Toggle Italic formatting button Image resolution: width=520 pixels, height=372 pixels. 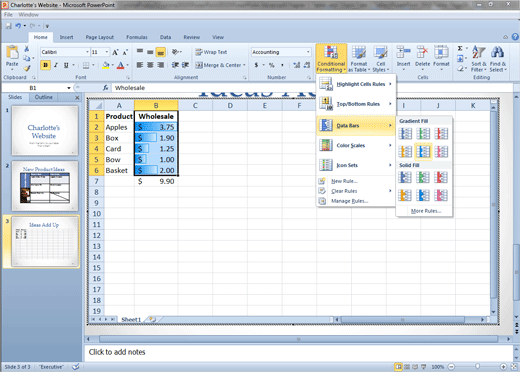coord(56,65)
